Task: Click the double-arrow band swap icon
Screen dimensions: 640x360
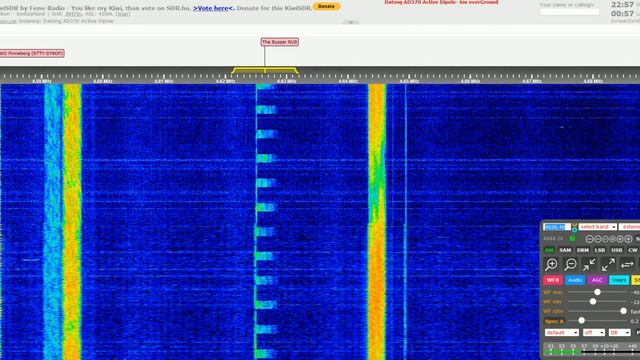Action: click(627, 264)
